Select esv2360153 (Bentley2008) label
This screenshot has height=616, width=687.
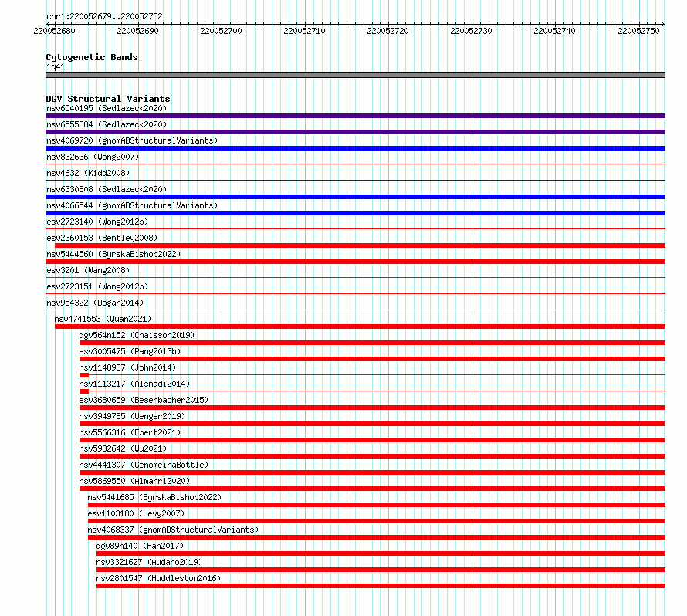102,238
